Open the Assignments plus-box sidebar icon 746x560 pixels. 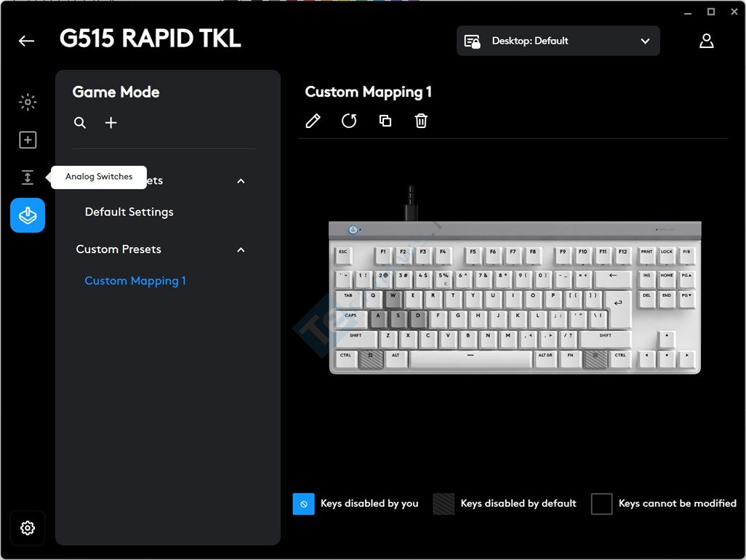pos(28,140)
